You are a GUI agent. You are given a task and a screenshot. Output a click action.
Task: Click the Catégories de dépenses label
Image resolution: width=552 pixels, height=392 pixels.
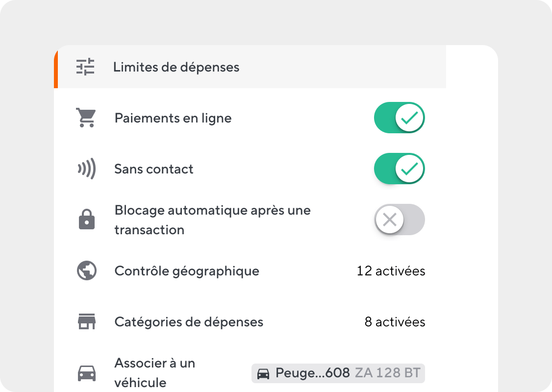coord(189,322)
